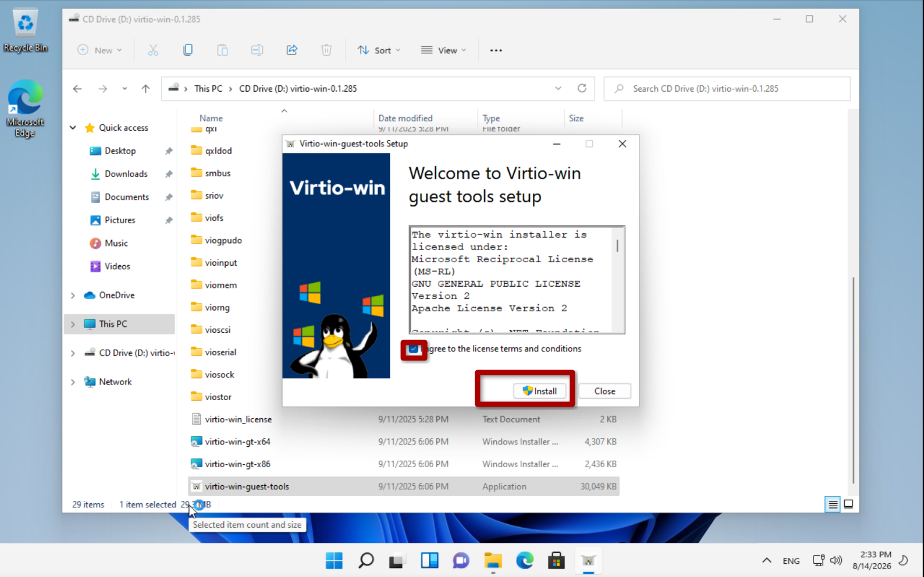Click the file list vertical scrollbar
The width and height of the screenshot is (924, 577).
853,380
